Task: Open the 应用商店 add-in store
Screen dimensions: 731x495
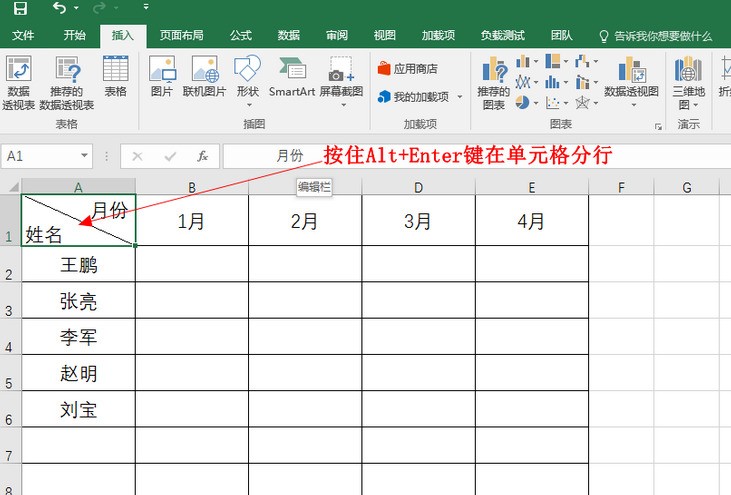Action: pyautogui.click(x=408, y=69)
